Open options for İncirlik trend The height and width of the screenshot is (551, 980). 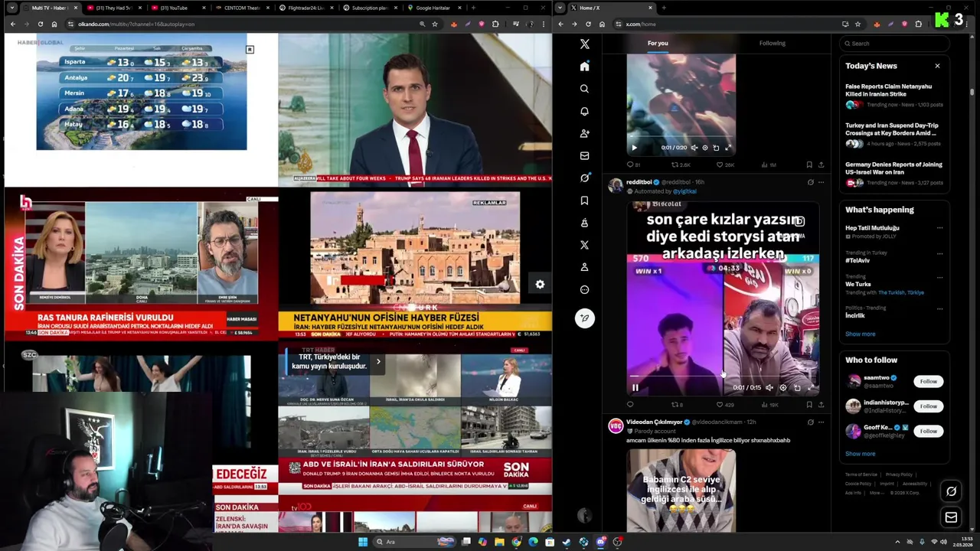point(939,308)
